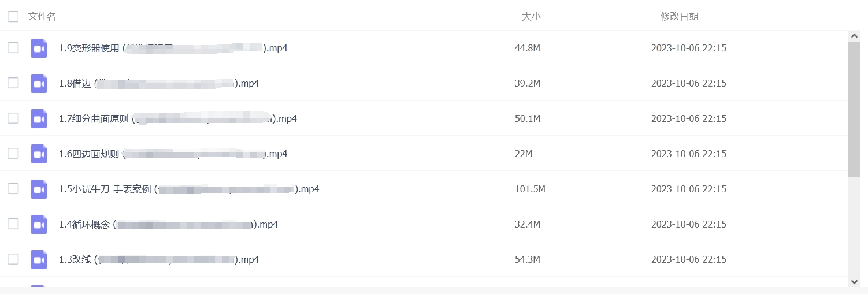The width and height of the screenshot is (868, 294).
Task: Tick the checkbox for 1.4循环概念
Action: click(13, 224)
